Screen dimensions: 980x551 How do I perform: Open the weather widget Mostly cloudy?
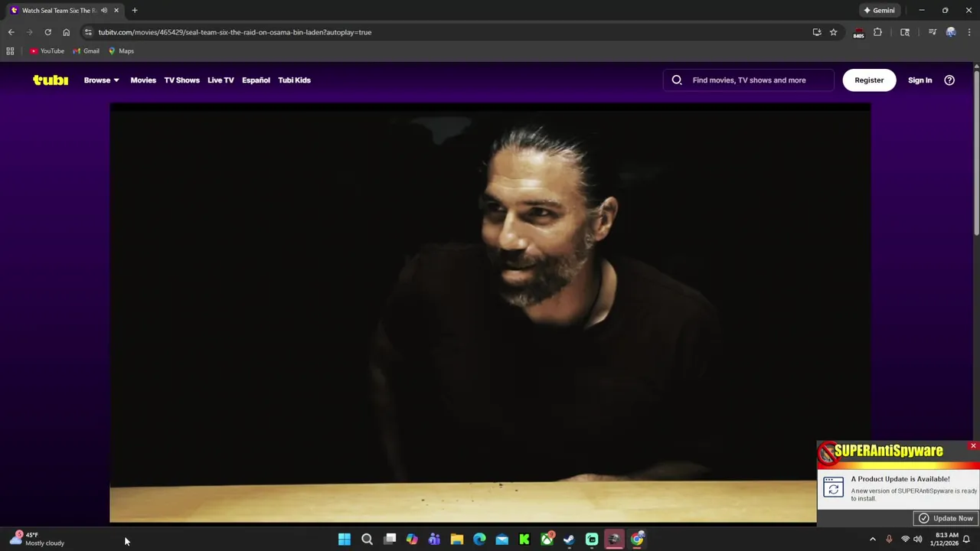click(x=37, y=539)
